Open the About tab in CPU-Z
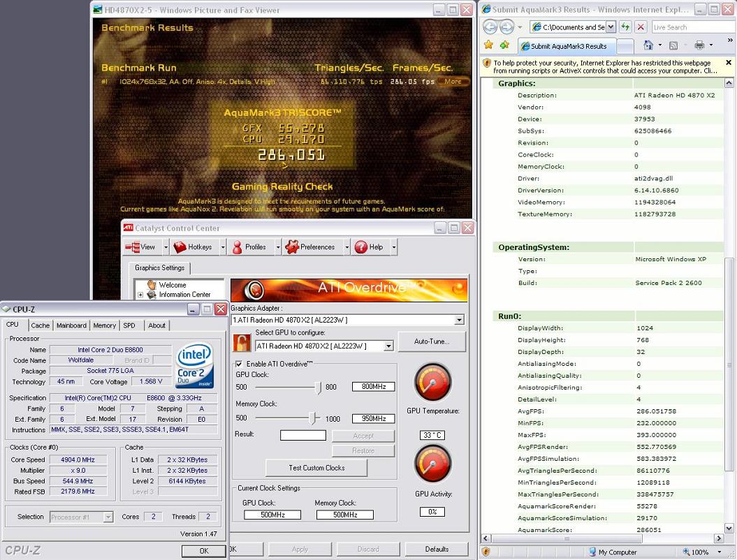The width and height of the screenshot is (737, 560). (156, 325)
